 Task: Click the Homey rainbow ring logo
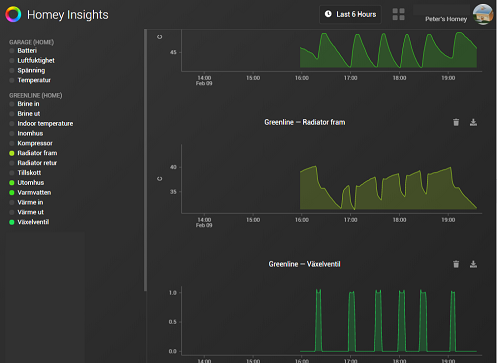pos(13,14)
